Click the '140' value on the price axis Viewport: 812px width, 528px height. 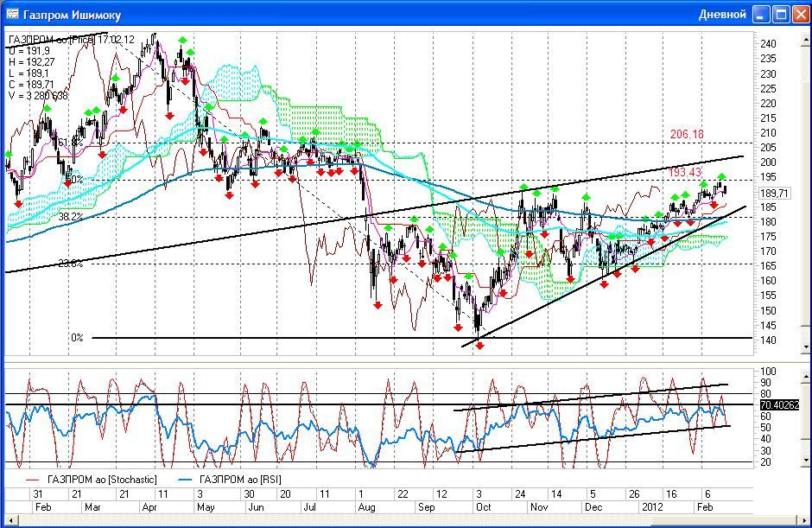769,340
